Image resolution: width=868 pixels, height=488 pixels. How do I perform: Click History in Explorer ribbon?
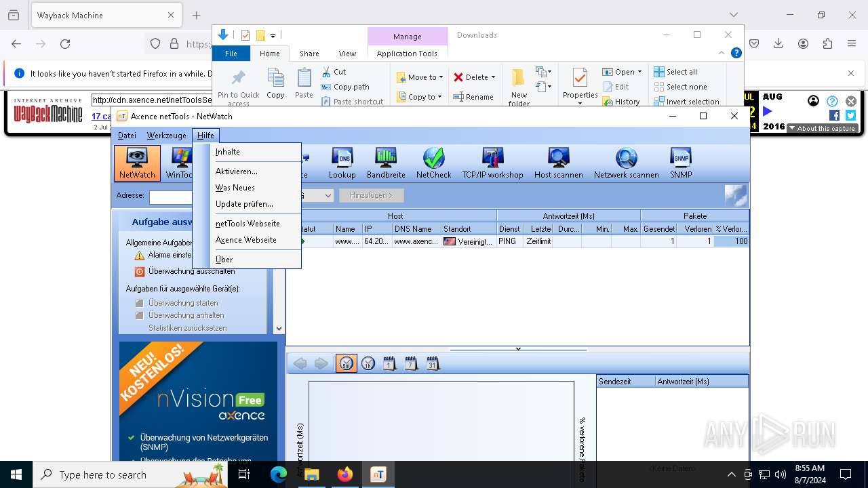[x=620, y=102]
